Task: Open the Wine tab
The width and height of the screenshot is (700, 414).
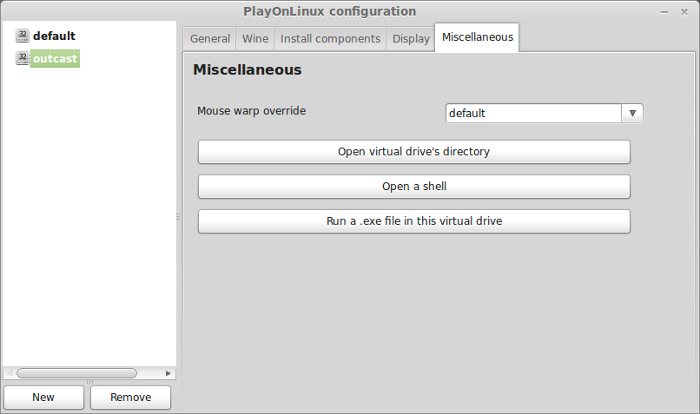Action: point(255,39)
